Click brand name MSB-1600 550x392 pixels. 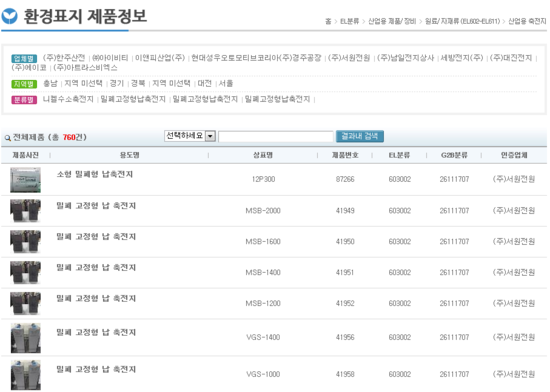[263, 242]
